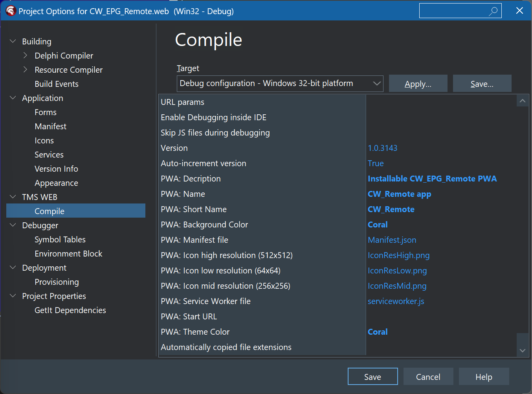Viewport: 532px width, 394px height.
Task: Collapse the Project Properties node
Action: click(13, 296)
